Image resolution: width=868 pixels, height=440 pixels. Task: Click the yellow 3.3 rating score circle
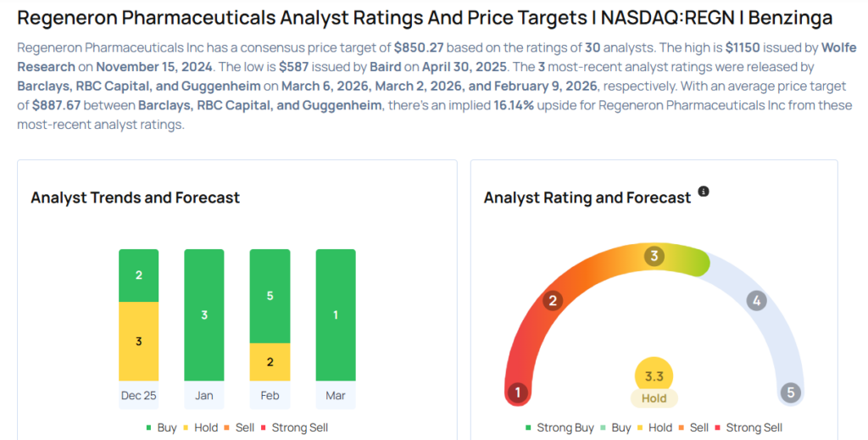pyautogui.click(x=654, y=375)
